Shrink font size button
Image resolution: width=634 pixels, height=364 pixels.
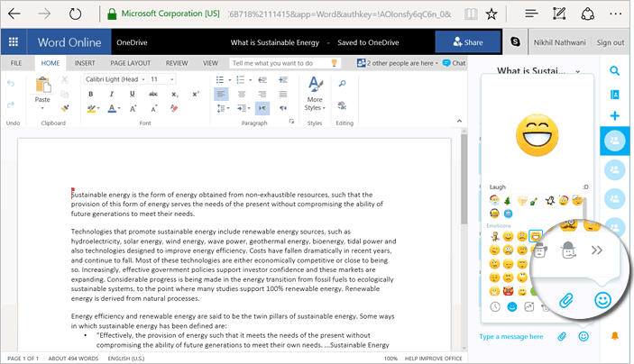(x=153, y=108)
